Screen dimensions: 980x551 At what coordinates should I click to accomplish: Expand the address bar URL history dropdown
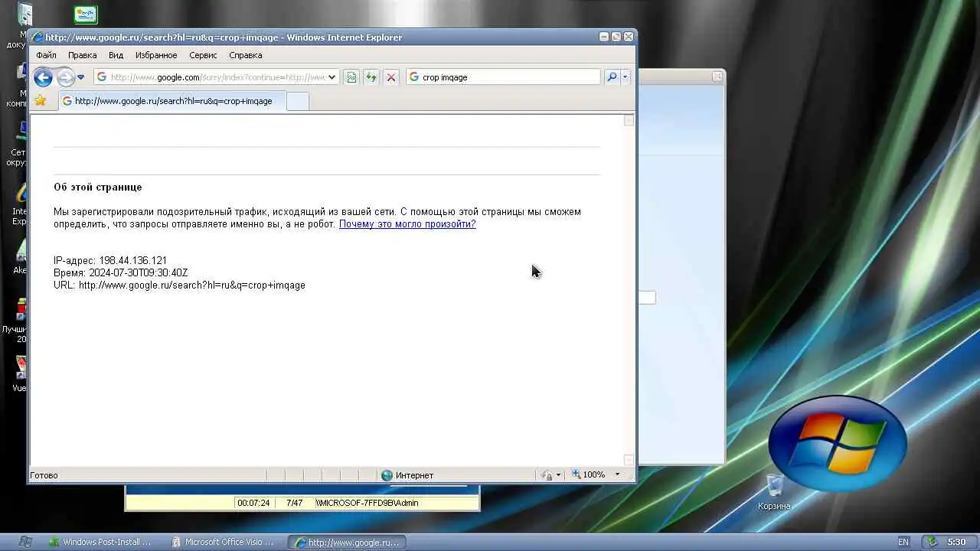point(332,77)
